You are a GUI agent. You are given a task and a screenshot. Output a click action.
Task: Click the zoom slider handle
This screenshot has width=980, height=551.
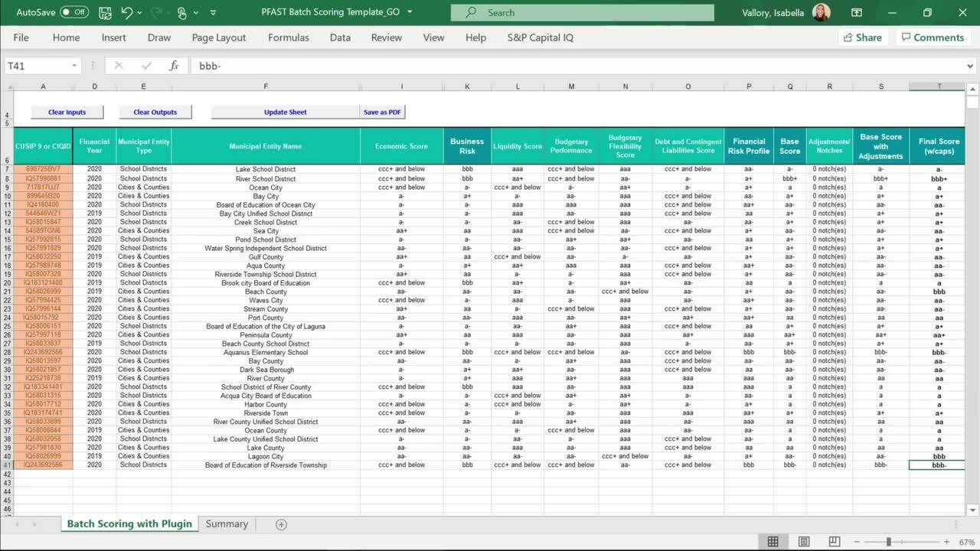click(x=888, y=542)
